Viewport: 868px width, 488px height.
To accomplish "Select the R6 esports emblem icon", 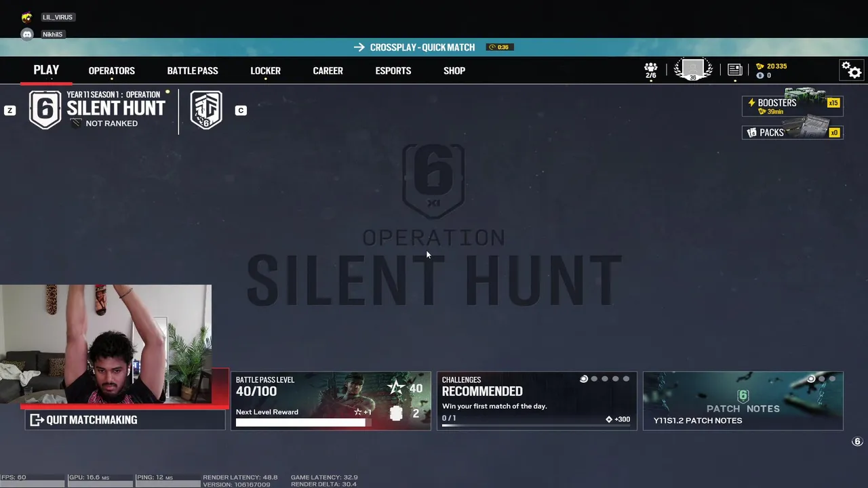I will pyautogui.click(x=206, y=110).
